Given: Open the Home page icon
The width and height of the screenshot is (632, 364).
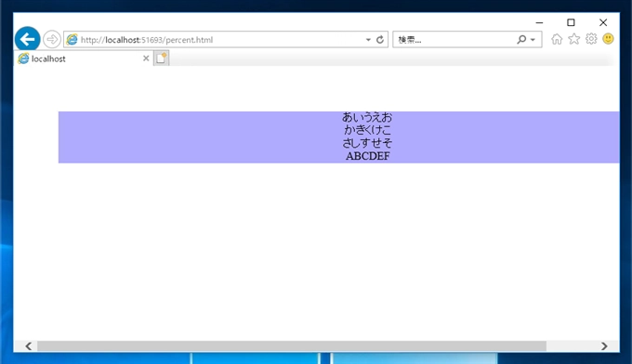Looking at the screenshot, I should click(x=557, y=39).
